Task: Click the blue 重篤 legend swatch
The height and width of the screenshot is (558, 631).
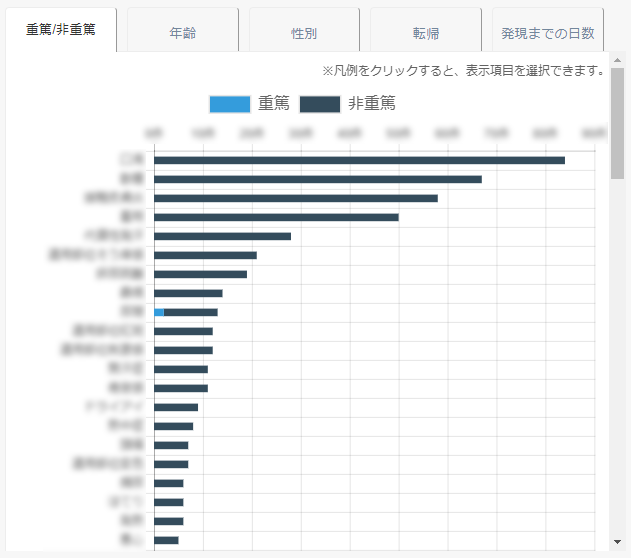Action: [229, 104]
